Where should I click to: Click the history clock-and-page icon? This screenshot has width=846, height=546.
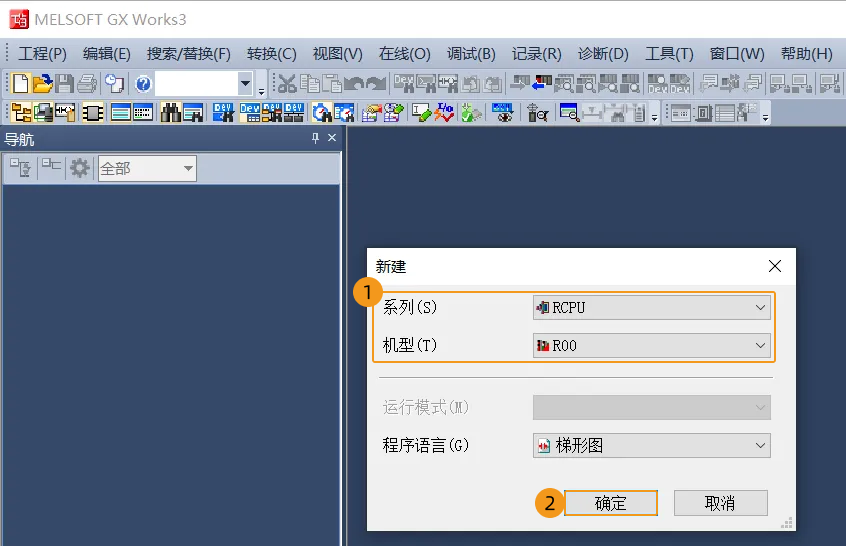pyautogui.click(x=114, y=84)
